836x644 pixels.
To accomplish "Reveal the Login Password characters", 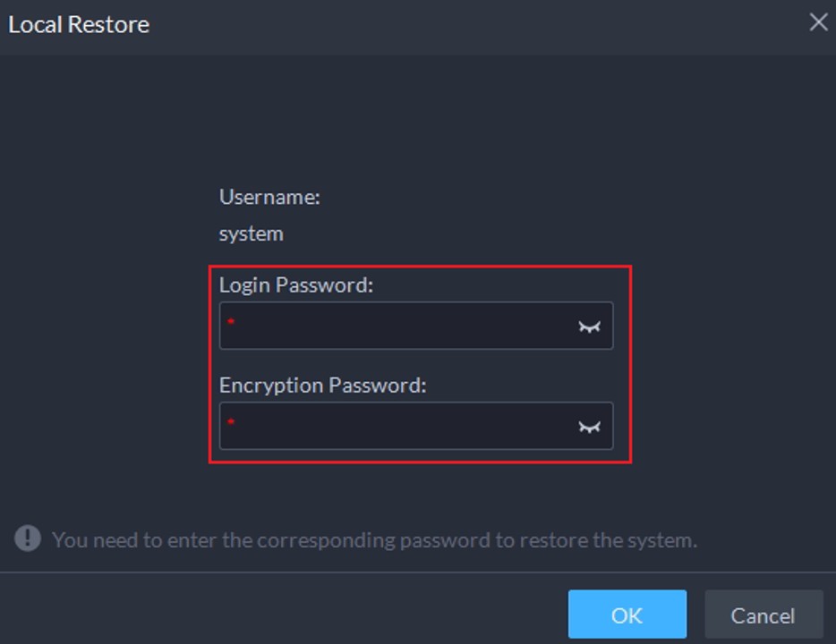I will tap(588, 327).
